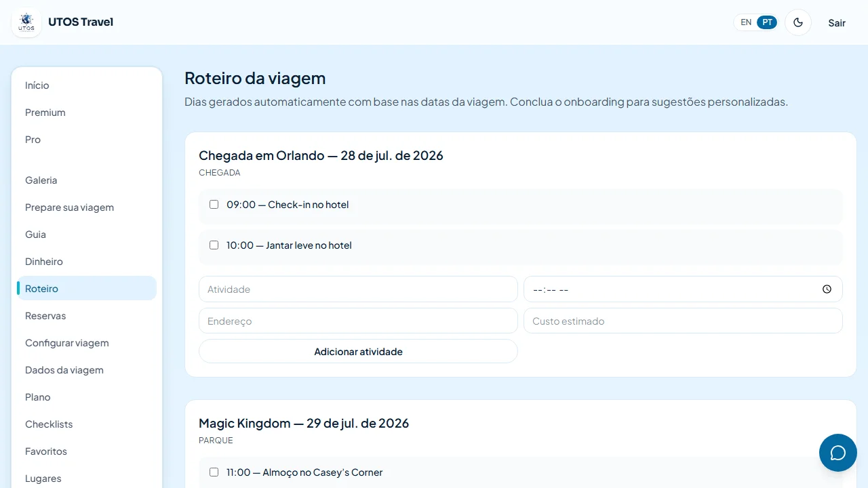Screen dimensions: 868x488
Task: Open Configurar viagem page
Action: coord(87,343)
